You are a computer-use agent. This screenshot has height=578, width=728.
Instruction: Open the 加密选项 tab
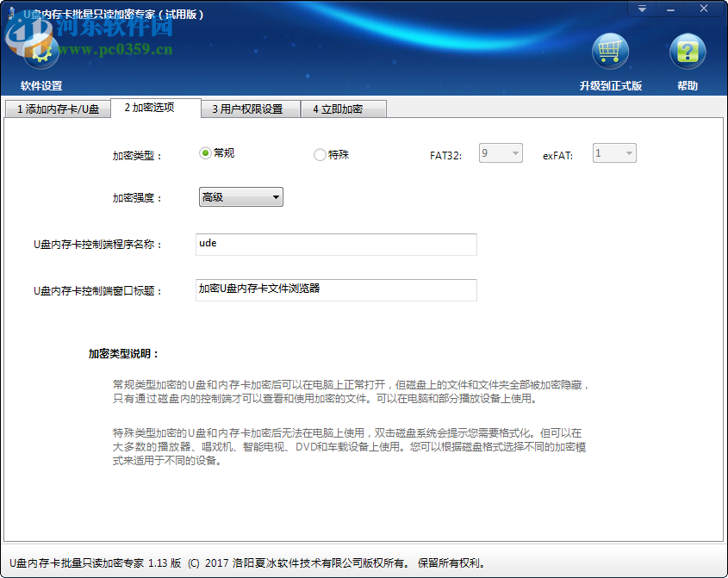(156, 109)
